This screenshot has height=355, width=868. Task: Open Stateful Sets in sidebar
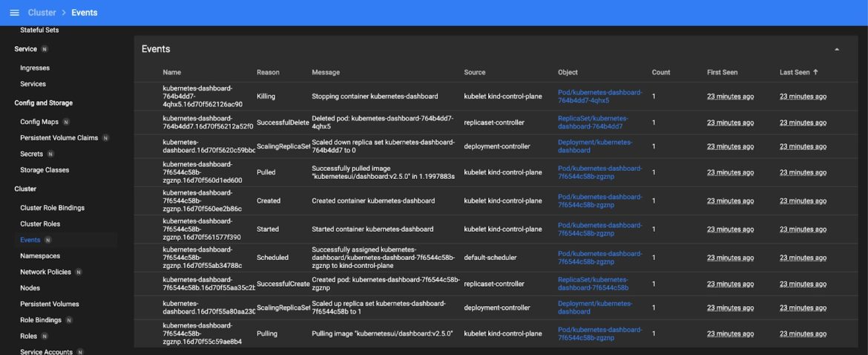point(39,30)
